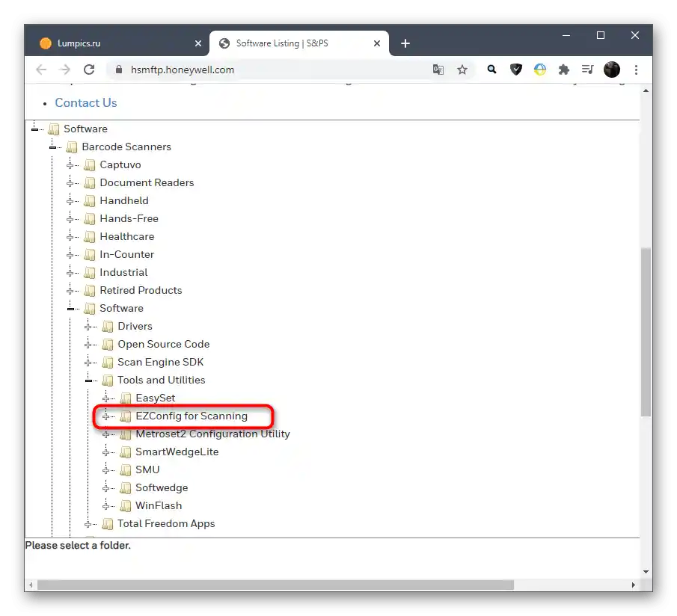Select Metroset2 Configuration Utility item

[x=212, y=434]
